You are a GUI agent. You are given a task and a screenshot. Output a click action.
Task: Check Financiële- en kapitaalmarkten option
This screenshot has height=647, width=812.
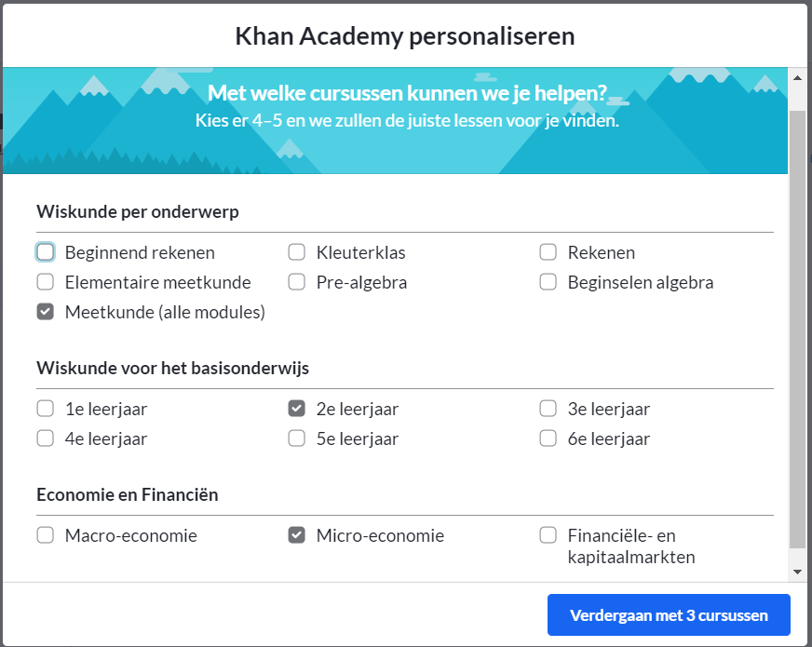tap(548, 535)
